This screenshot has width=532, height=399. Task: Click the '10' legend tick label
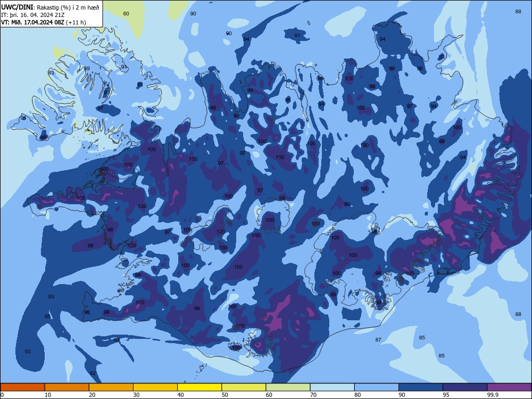48,395
